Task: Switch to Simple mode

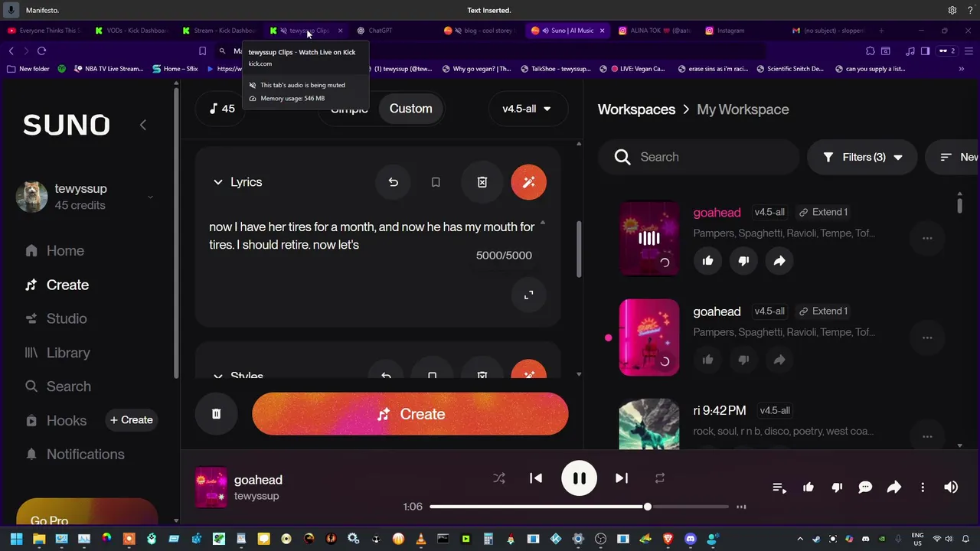Action: point(349,109)
